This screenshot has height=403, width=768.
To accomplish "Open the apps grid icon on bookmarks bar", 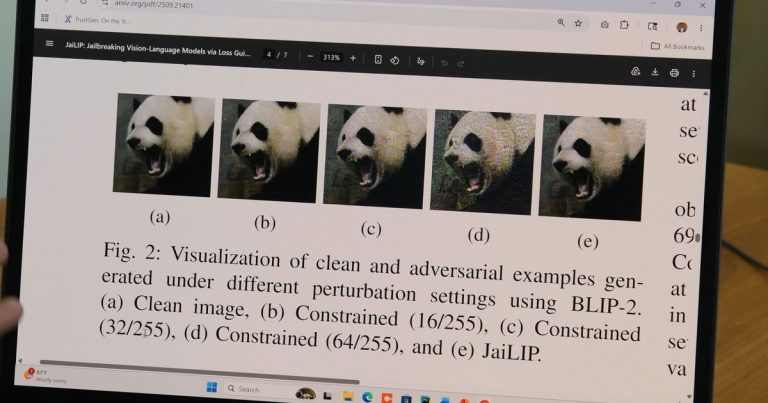I will point(45,18).
